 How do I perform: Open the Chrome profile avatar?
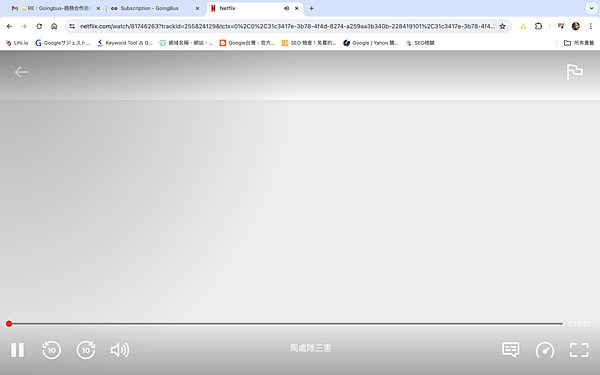[x=576, y=26]
